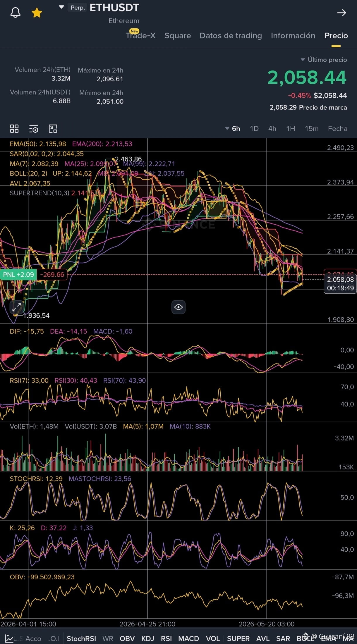Toggle the RSI indicator
The height and width of the screenshot is (644, 357).
[167, 639]
